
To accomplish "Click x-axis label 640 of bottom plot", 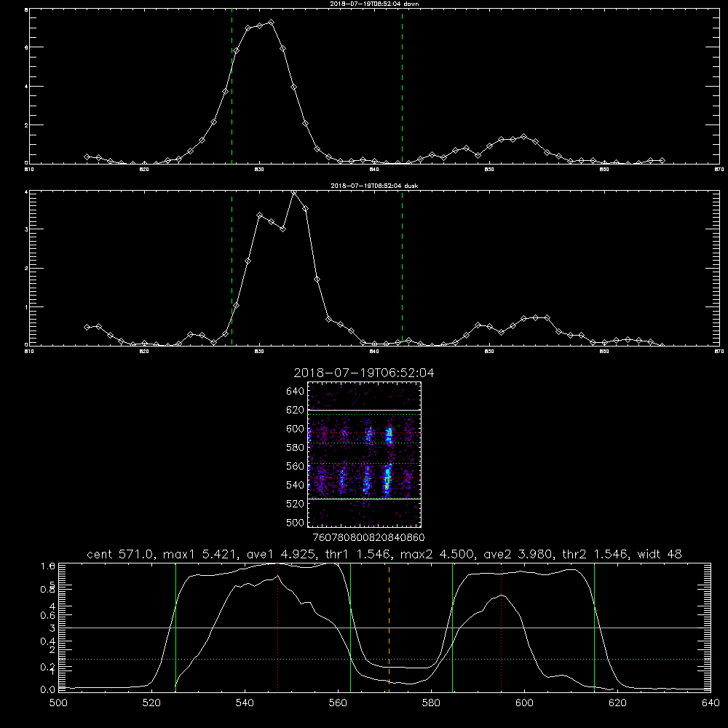I will [x=711, y=703].
